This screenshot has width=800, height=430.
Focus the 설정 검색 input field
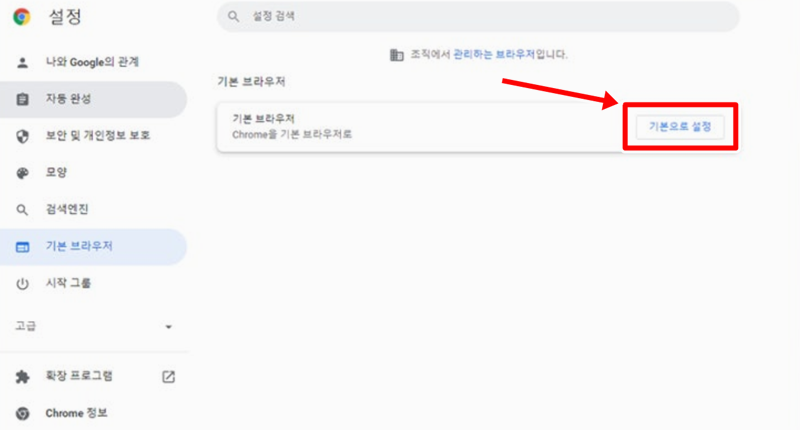478,16
